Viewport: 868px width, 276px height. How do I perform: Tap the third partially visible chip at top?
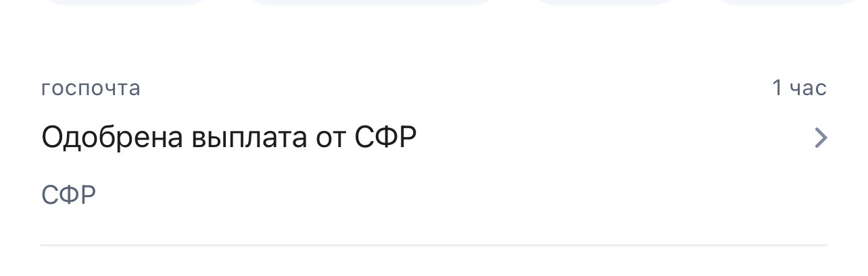tap(604, 2)
